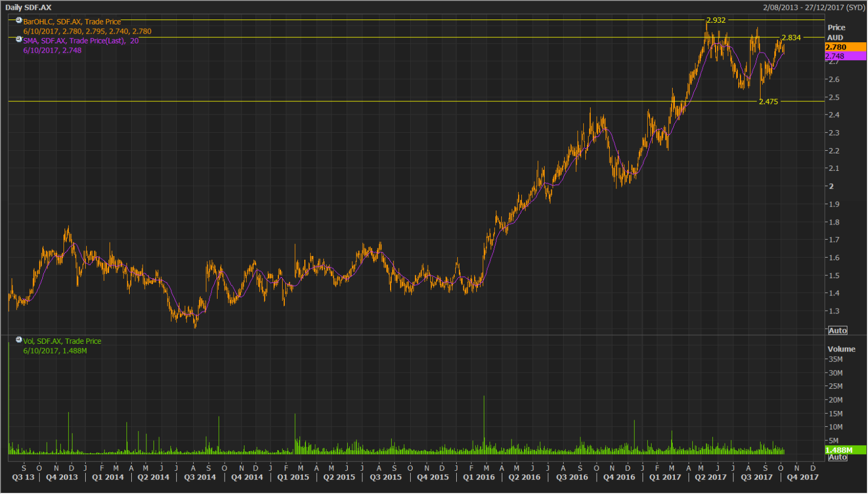Viewport: 868px width, 494px height.
Task: Click the Q4 2016 label on the time axis
Action: [x=619, y=478]
